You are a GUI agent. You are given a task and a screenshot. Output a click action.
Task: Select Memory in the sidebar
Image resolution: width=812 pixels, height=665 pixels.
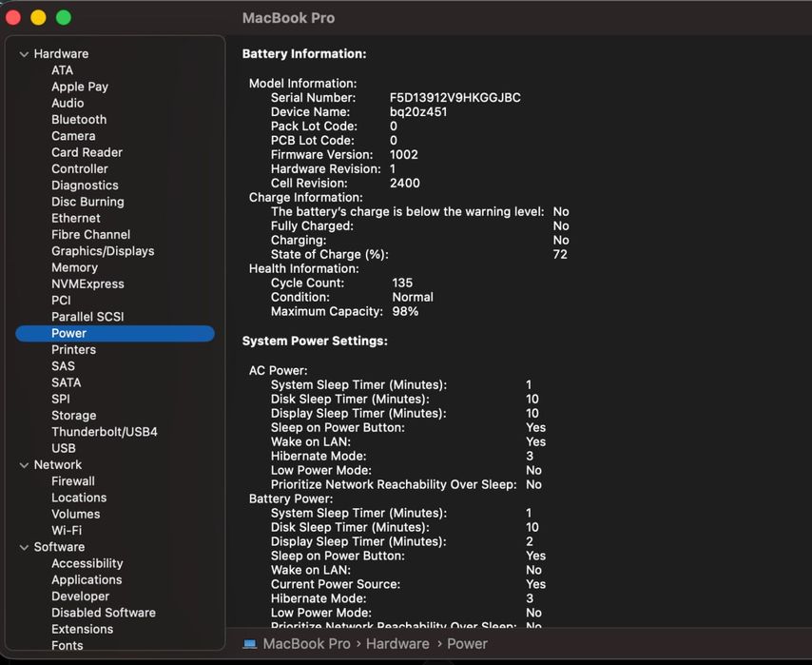[74, 267]
